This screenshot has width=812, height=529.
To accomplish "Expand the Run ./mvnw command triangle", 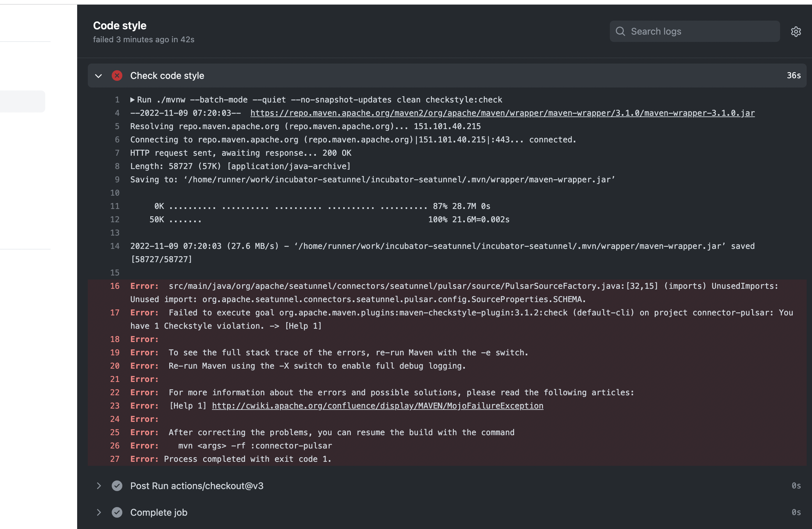I will click(132, 100).
